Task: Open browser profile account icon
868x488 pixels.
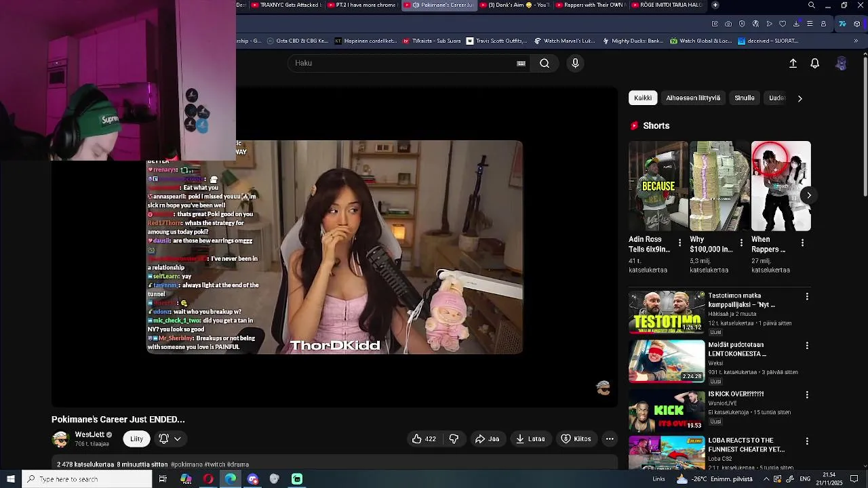Action: pos(823,24)
